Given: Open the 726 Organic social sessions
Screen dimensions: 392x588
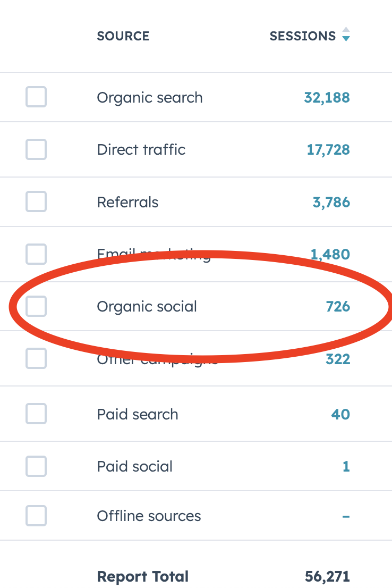Looking at the screenshot, I should [338, 306].
